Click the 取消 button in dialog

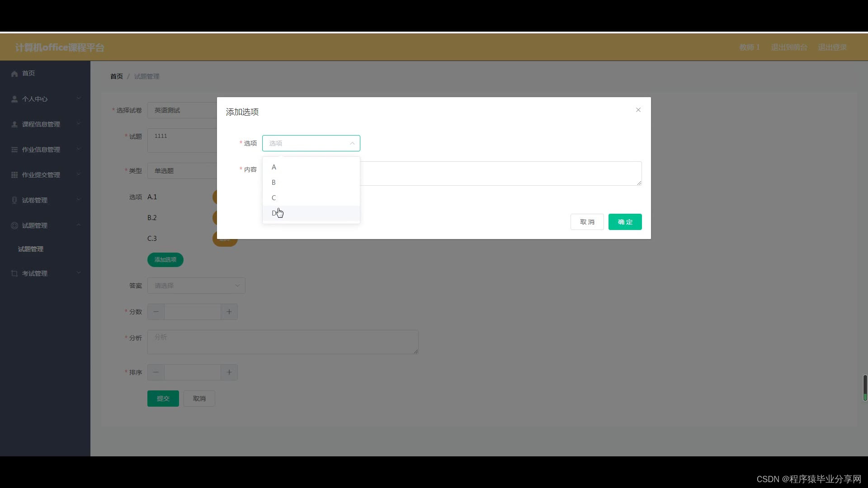(587, 222)
